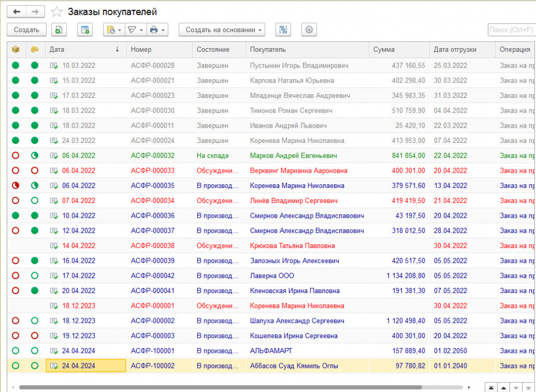Image resolution: width=536 pixels, height=392 pixels.
Task: Sort by the Покупатель column header
Action: (x=307, y=50)
